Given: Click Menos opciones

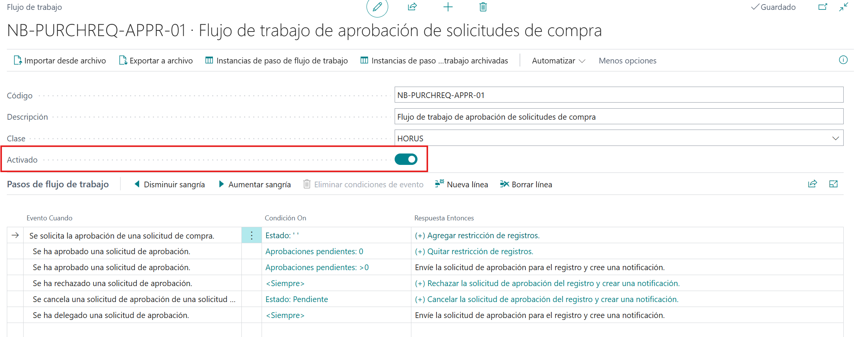Looking at the screenshot, I should point(627,61).
